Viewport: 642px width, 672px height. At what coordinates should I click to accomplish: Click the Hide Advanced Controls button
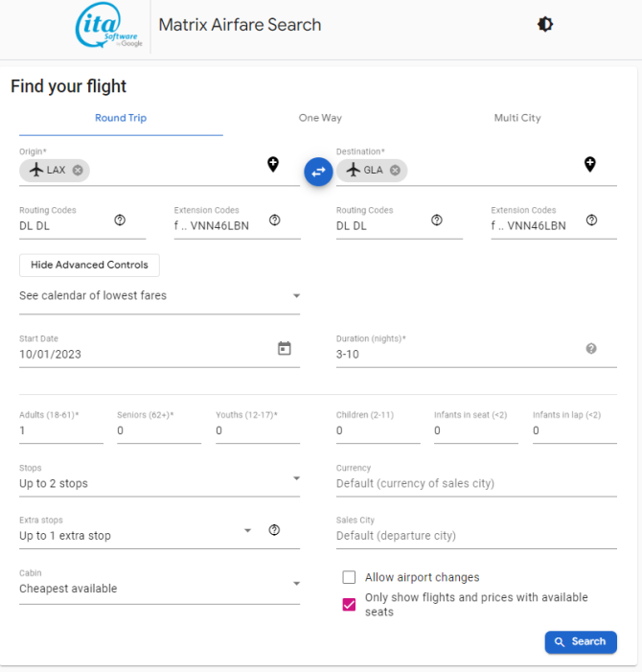coord(89,265)
